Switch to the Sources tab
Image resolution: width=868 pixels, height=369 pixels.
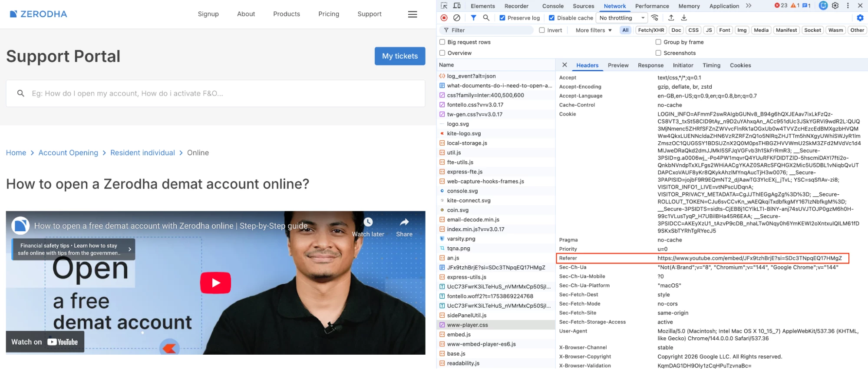(583, 6)
